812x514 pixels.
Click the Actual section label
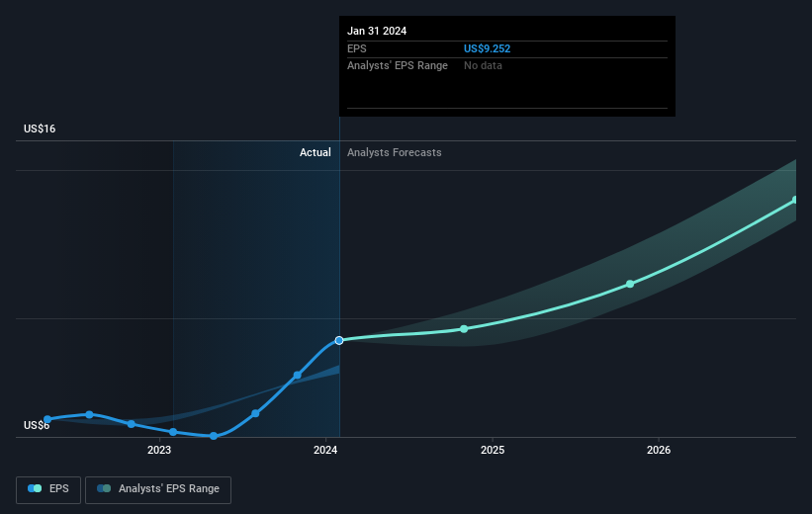click(x=315, y=152)
